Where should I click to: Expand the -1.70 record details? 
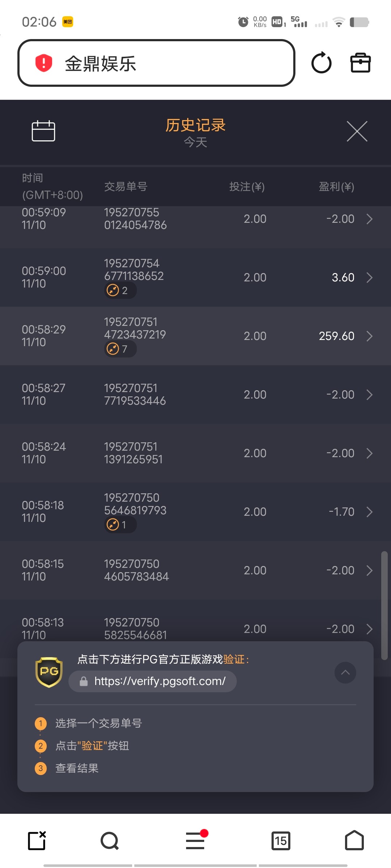point(369,512)
